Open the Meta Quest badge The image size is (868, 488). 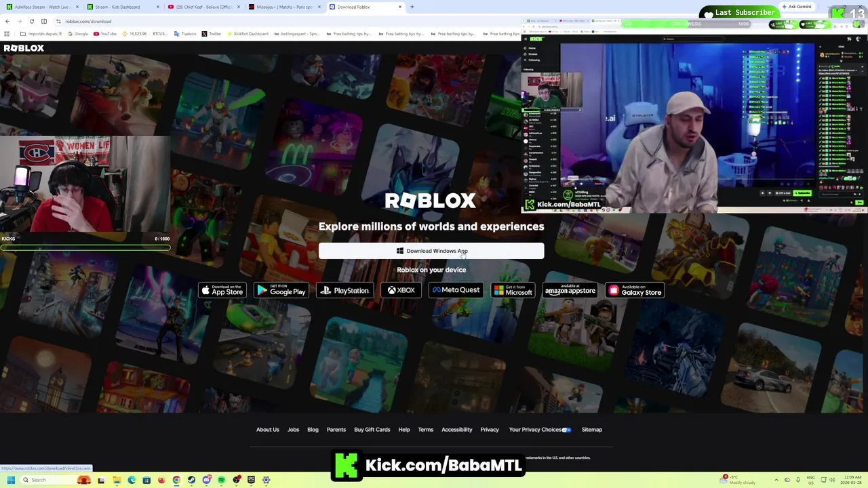[456, 291]
